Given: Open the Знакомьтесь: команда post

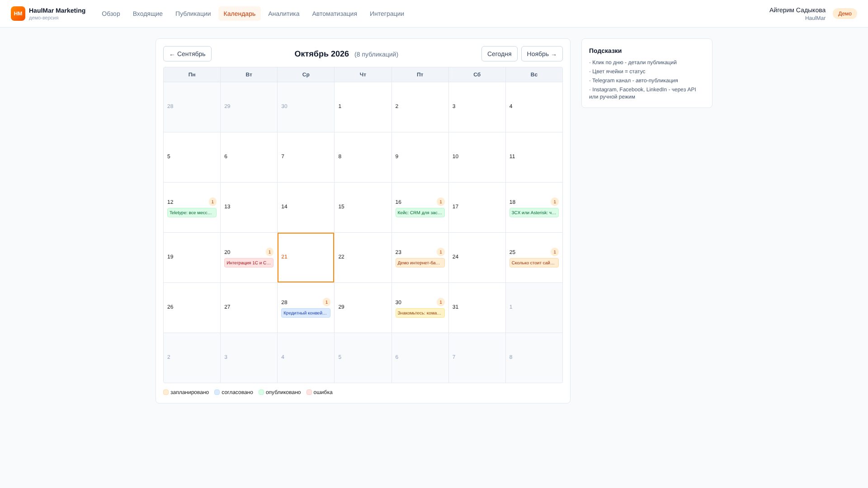Looking at the screenshot, I should point(420,313).
